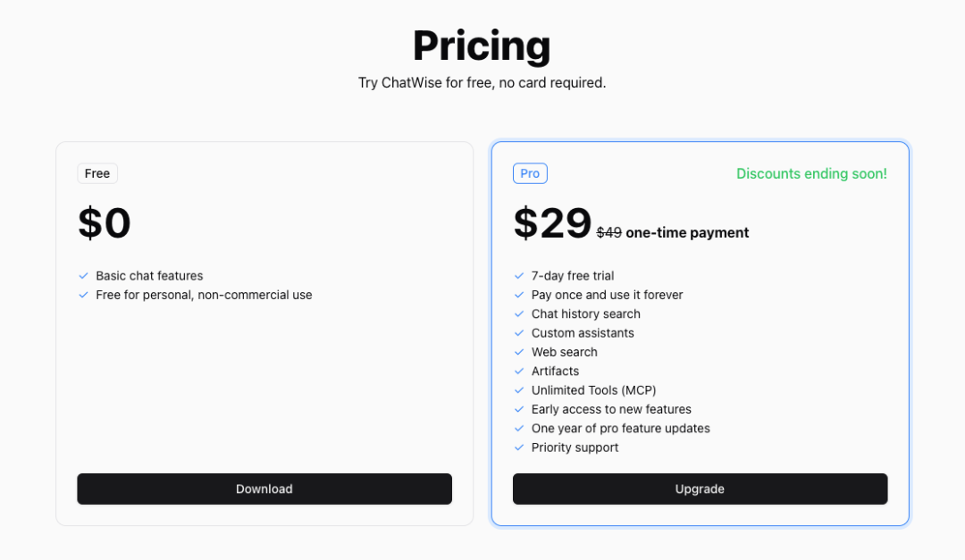The image size is (965, 560).
Task: Click the checkmark next to Priority support
Action: (519, 447)
